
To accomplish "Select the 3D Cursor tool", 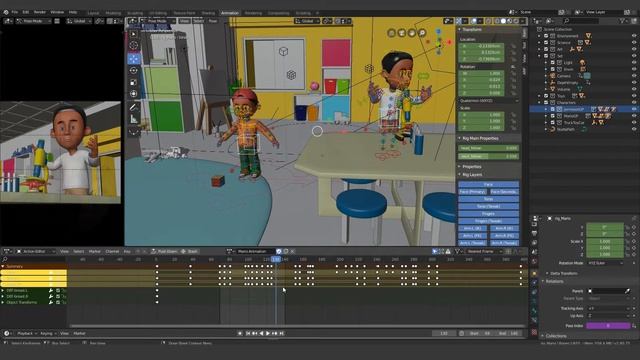I will coord(133,45).
